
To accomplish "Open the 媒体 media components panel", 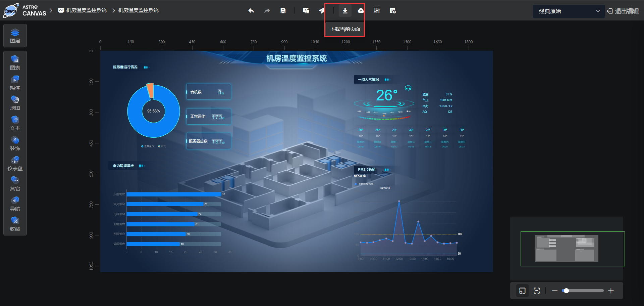I will [x=15, y=83].
